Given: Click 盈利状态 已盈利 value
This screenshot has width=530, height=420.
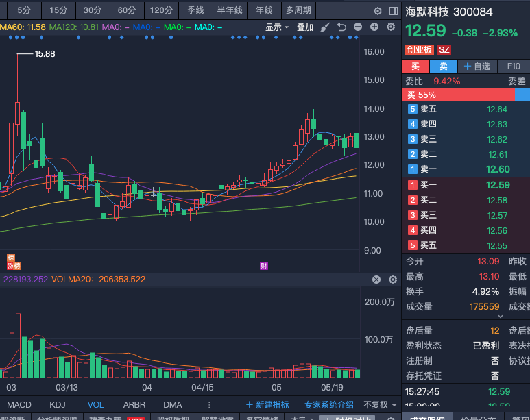Looking at the screenshot, I should point(485,345).
